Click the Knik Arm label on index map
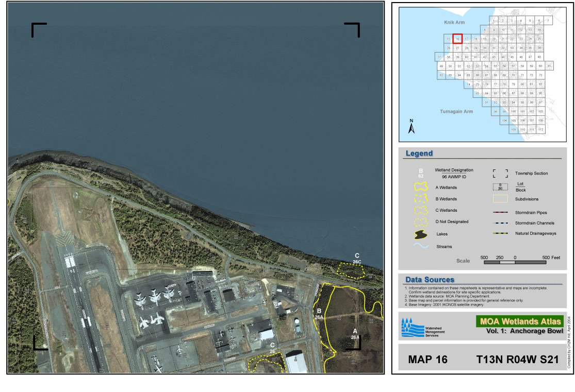The height and width of the screenshot is (392, 575). pyautogui.click(x=454, y=23)
